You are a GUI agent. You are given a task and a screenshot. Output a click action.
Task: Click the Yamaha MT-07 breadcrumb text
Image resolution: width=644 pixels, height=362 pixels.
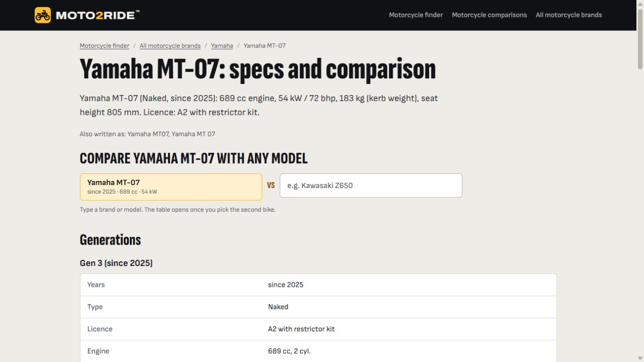[265, 46]
